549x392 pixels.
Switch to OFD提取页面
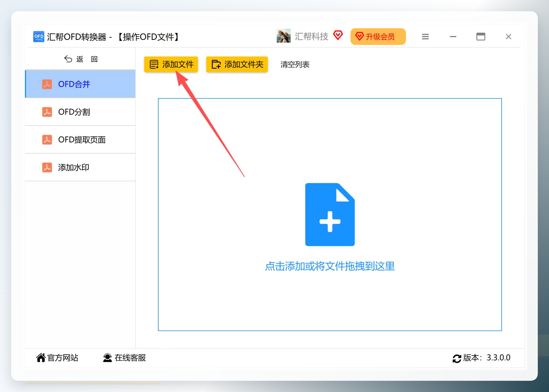coord(80,140)
